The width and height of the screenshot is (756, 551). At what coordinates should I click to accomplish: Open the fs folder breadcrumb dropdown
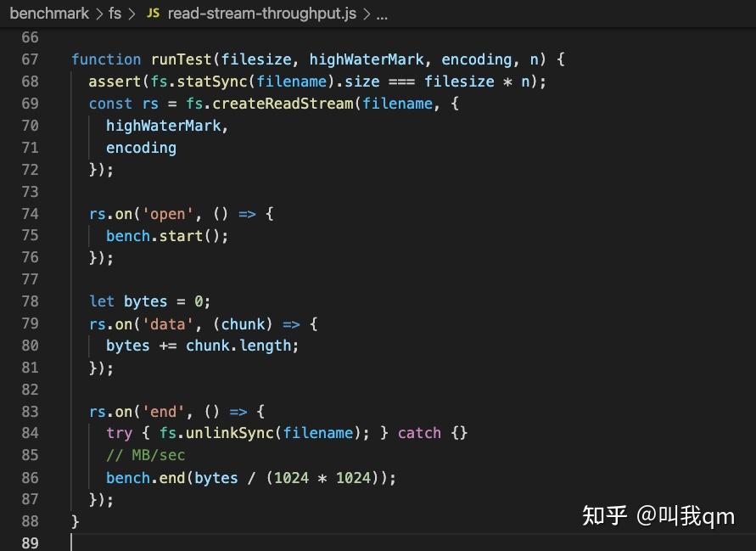click(x=115, y=13)
